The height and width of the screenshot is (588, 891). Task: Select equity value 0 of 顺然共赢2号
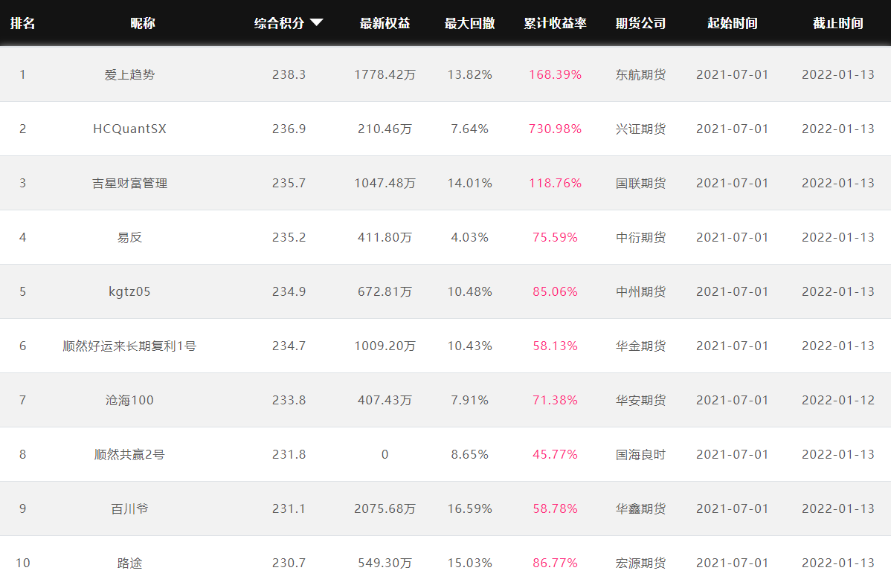[385, 454]
